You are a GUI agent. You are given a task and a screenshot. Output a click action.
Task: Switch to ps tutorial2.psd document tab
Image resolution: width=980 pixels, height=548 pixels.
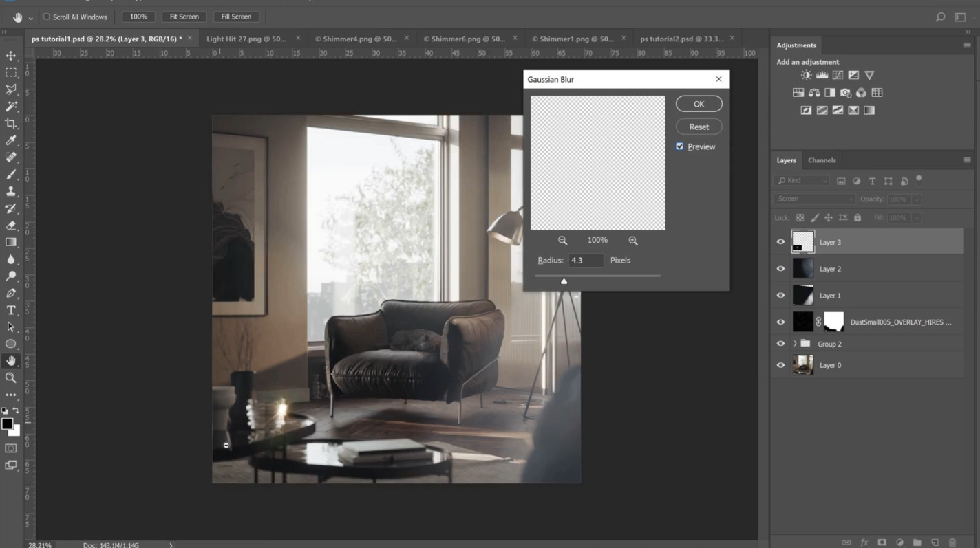pyautogui.click(x=681, y=39)
